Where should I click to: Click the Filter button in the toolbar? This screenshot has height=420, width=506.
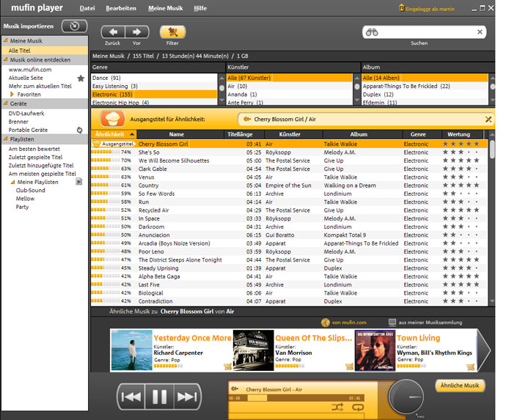pos(172,32)
